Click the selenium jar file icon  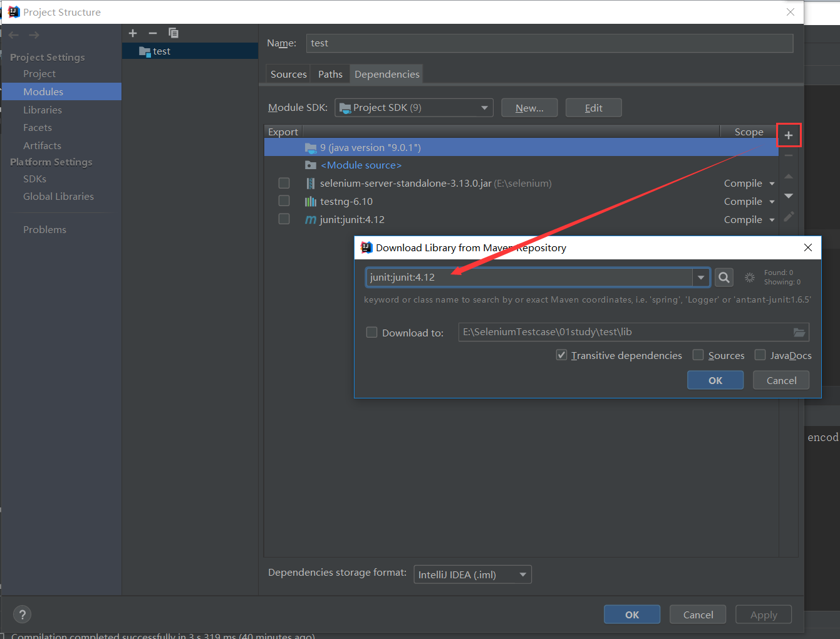(x=310, y=184)
